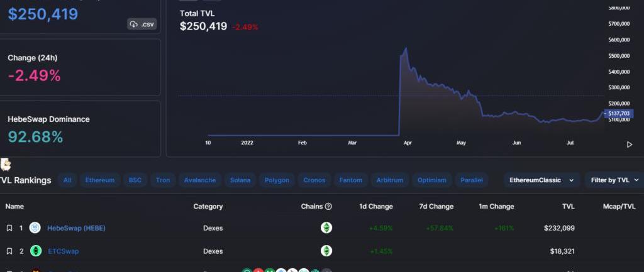Download the TVL data as .csv

pos(142,24)
